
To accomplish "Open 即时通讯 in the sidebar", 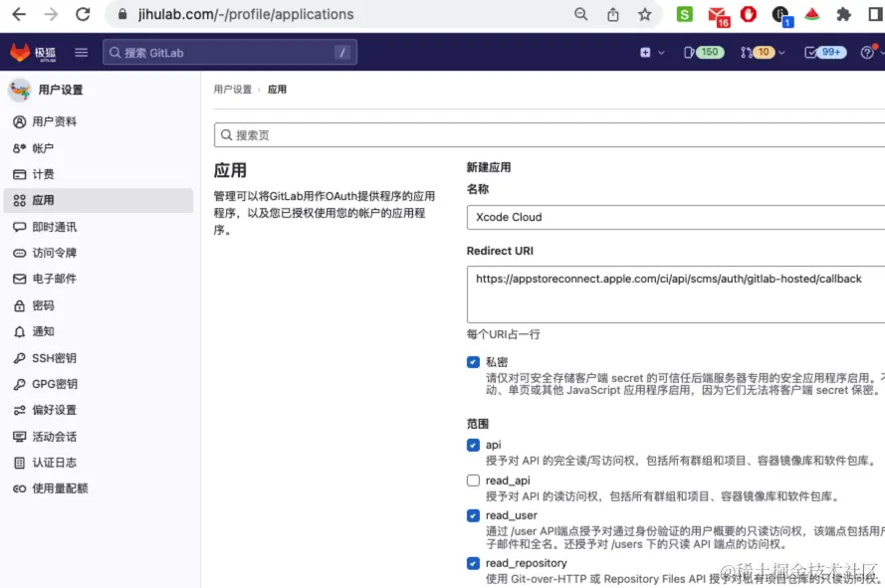I will click(x=99, y=227).
